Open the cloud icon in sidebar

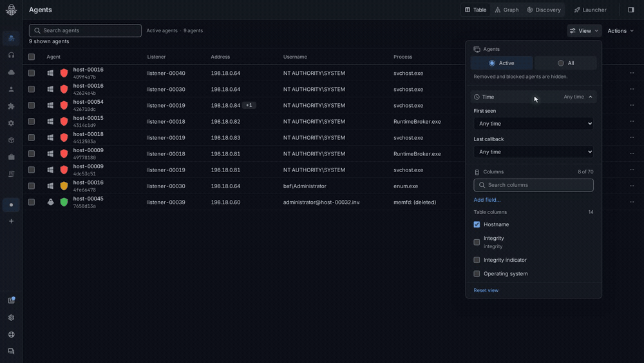[11, 72]
